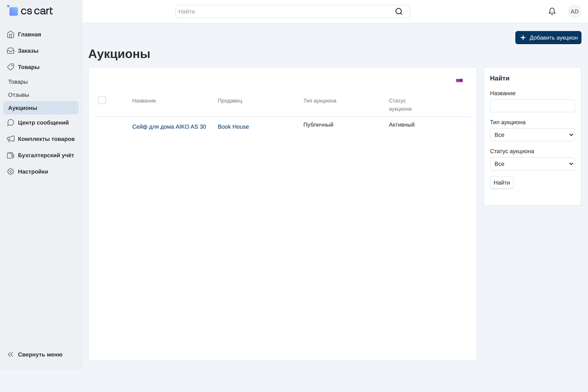Click the Главная home icon
Image resolution: width=588 pixels, height=392 pixels.
pyautogui.click(x=11, y=34)
